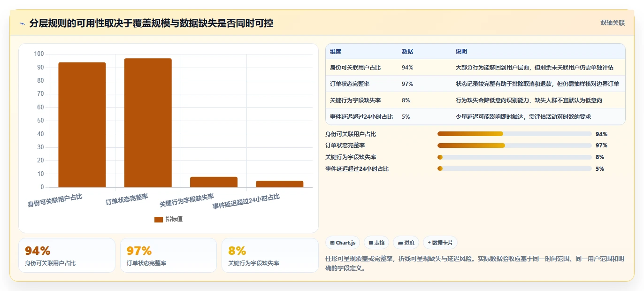The height and width of the screenshot is (291, 644).
Task: Click the 8% value in the table
Action: click(406, 100)
